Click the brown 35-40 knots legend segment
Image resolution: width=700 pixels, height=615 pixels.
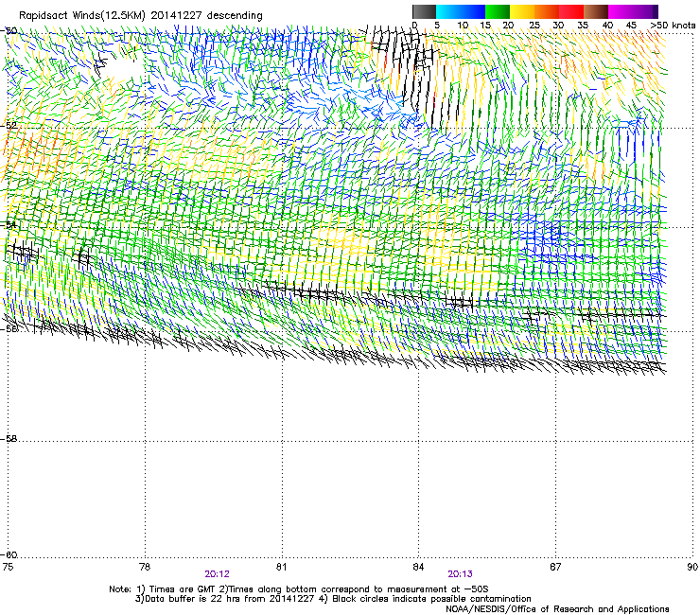click(596, 11)
